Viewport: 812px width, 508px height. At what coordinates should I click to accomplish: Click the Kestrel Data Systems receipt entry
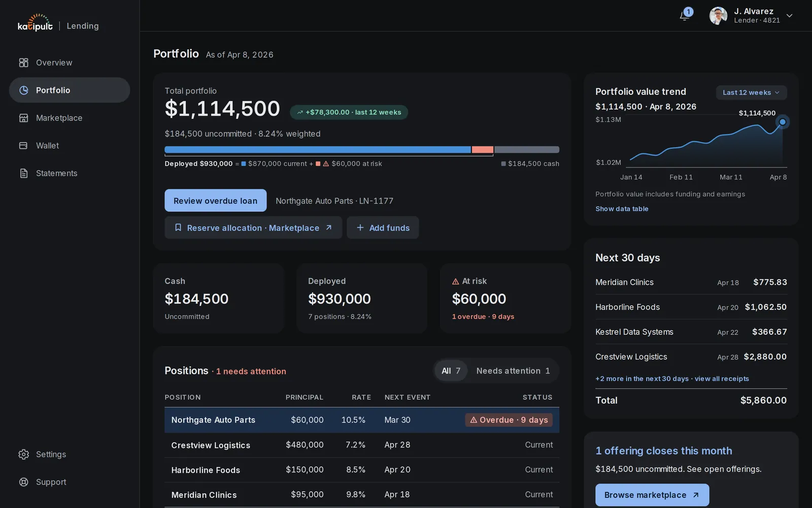pyautogui.click(x=691, y=332)
